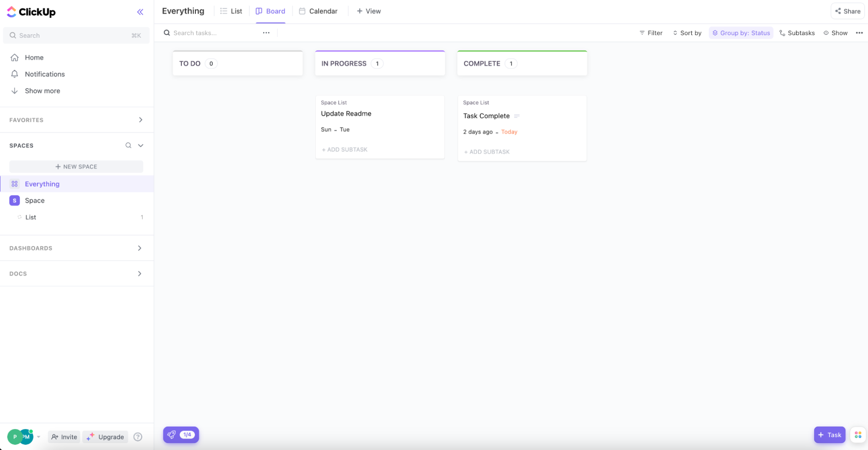Open the Search tasks field magnifier icon
Screen dimensions: 868x450
(167, 33)
